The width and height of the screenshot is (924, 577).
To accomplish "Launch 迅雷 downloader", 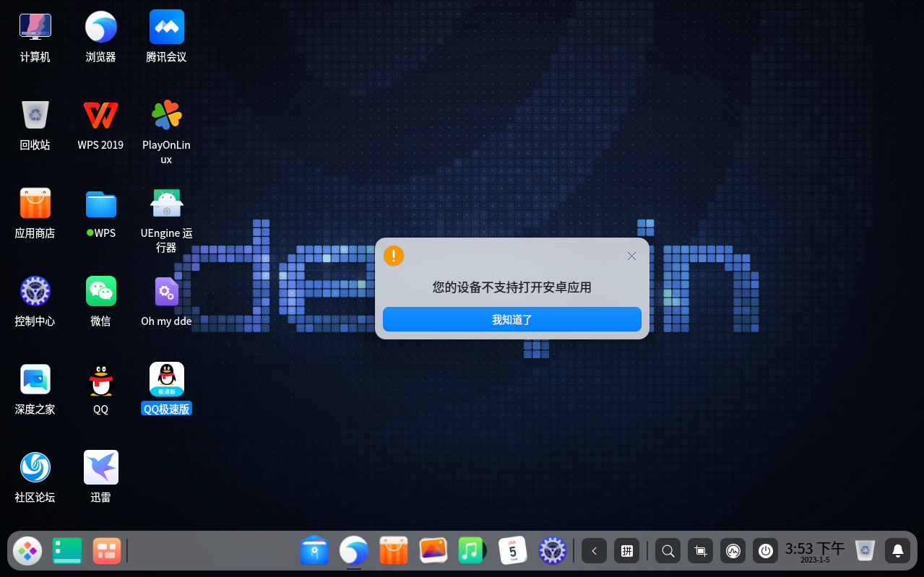I will (100, 467).
